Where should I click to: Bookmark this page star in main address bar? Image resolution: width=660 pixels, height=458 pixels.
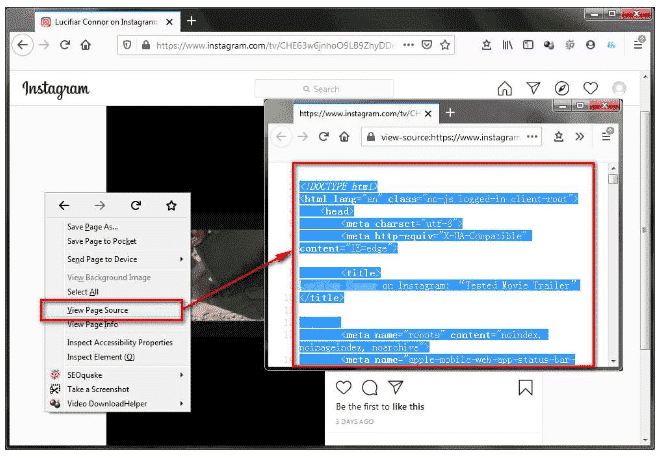click(x=445, y=45)
